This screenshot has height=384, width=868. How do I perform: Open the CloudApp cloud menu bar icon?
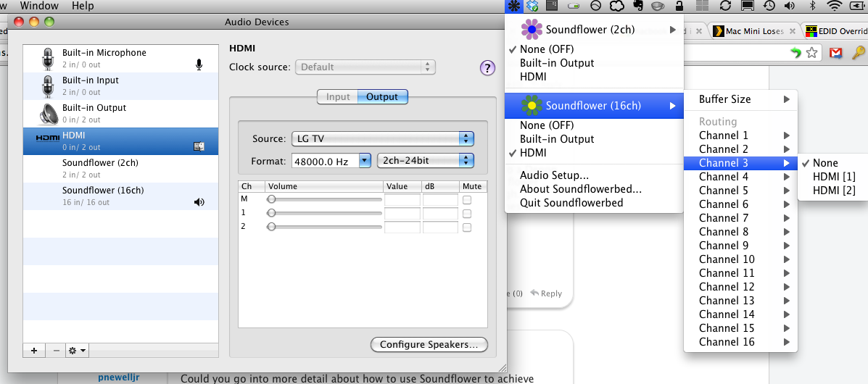[x=616, y=6]
